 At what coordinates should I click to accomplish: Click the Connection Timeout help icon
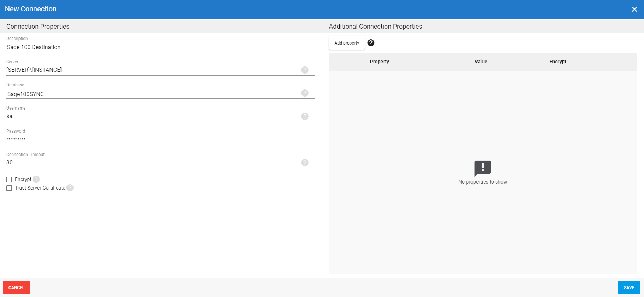pyautogui.click(x=305, y=163)
